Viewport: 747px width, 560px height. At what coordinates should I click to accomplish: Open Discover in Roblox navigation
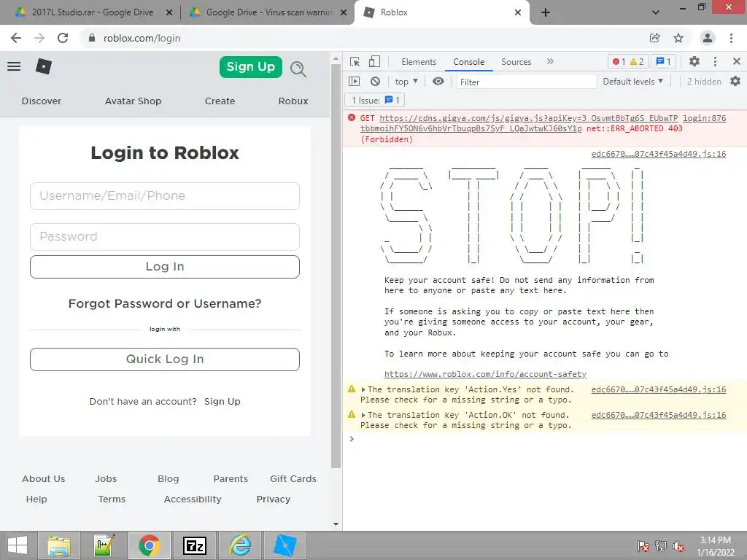point(42,101)
